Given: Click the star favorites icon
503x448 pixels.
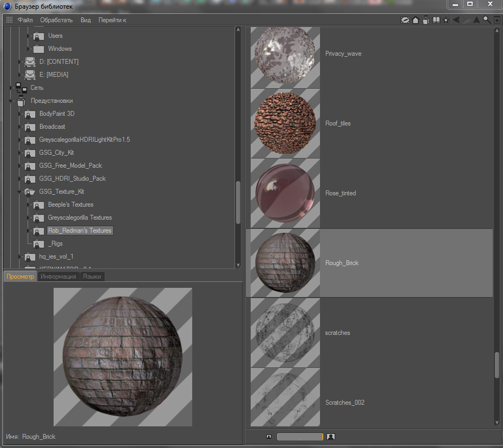Looking at the screenshot, I should pyautogui.click(x=446, y=20).
